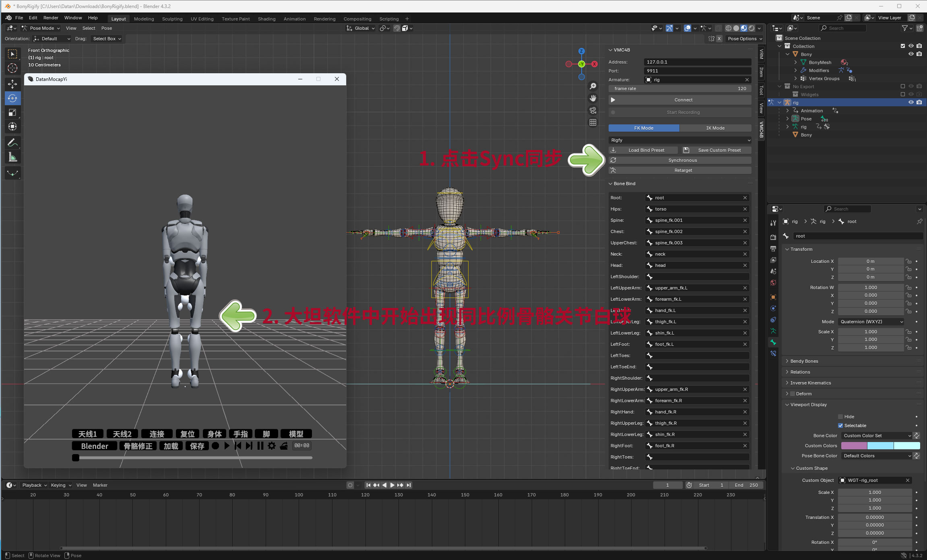
Task: Enable the bone Hide checkbox
Action: (840, 417)
